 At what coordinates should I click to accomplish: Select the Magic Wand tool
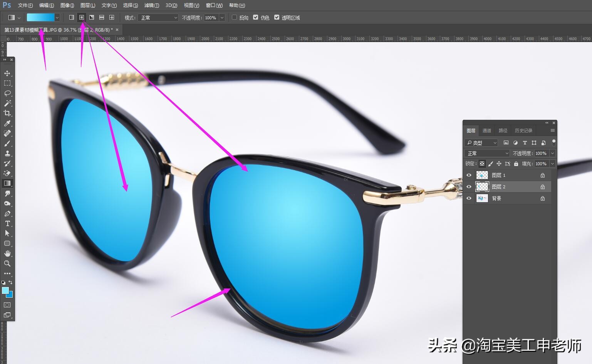point(7,103)
